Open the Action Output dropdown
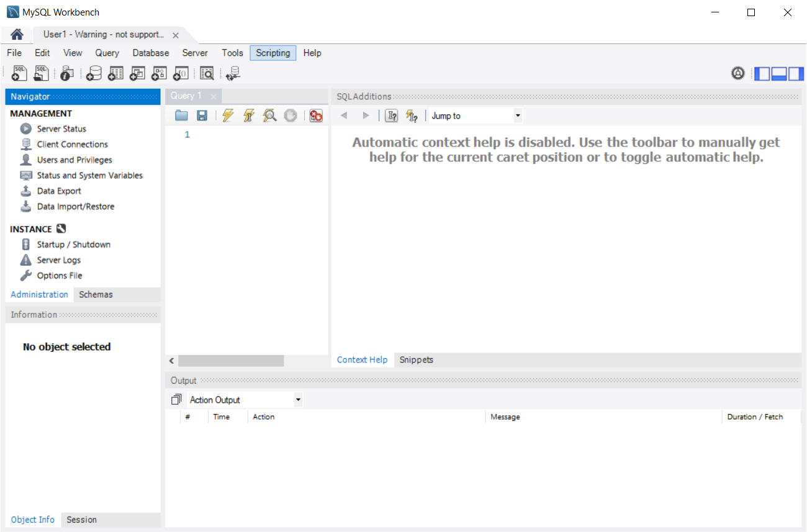The width and height of the screenshot is (807, 532). click(x=245, y=400)
